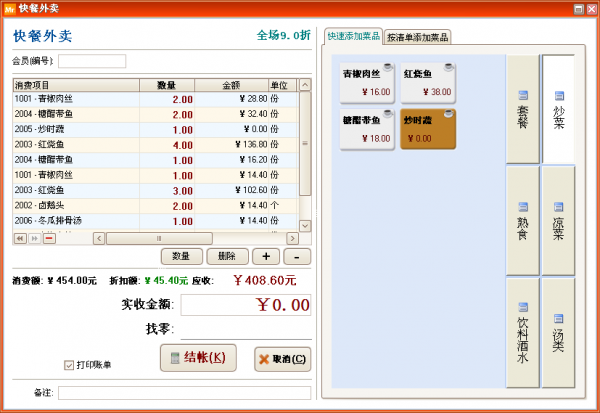Click the 红烧鱼 dish card
The width and height of the screenshot is (600, 413).
click(x=428, y=83)
